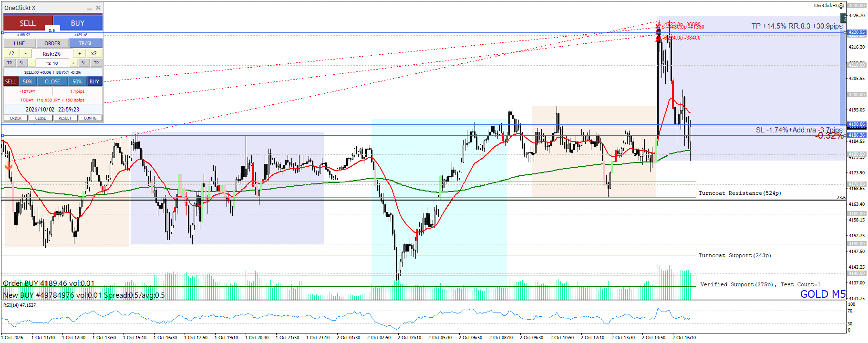Open the CLOSE bottom tab
868x343 pixels.
(x=41, y=118)
